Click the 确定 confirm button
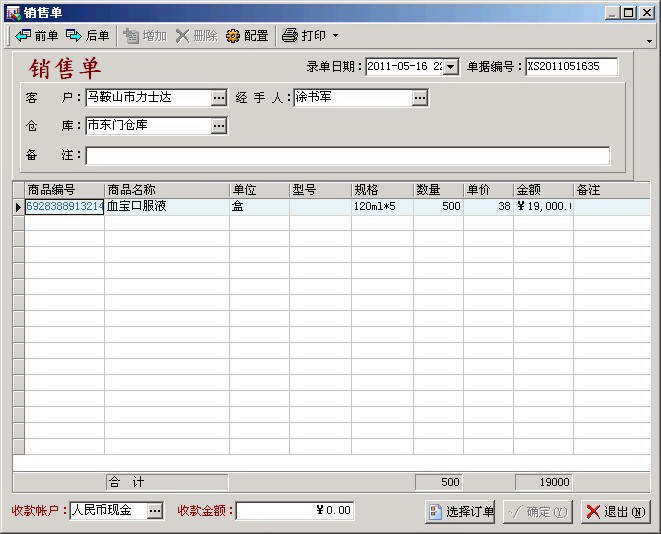661x534 pixels. pos(537,512)
